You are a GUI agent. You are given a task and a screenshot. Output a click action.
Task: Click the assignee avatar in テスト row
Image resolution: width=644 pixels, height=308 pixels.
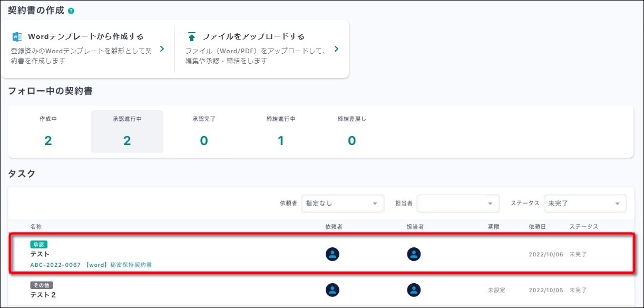(x=414, y=254)
